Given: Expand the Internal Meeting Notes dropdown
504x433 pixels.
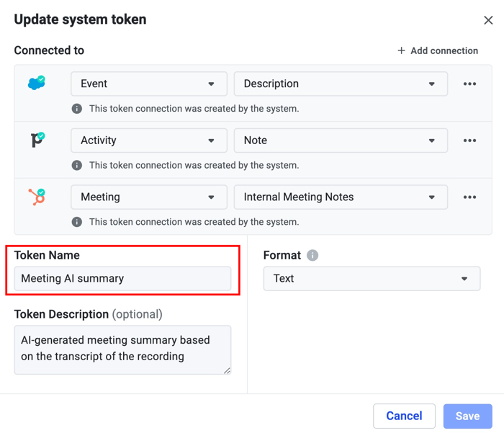Looking at the screenshot, I should pos(340,197).
